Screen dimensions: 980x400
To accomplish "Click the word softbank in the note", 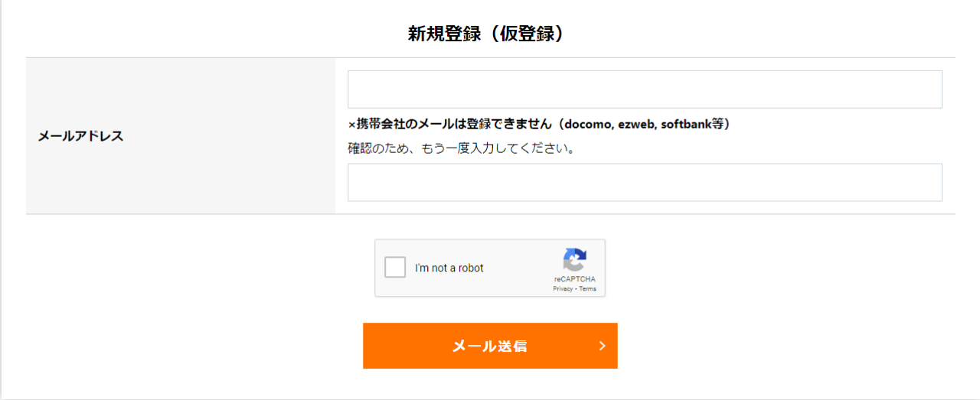I will (687, 124).
